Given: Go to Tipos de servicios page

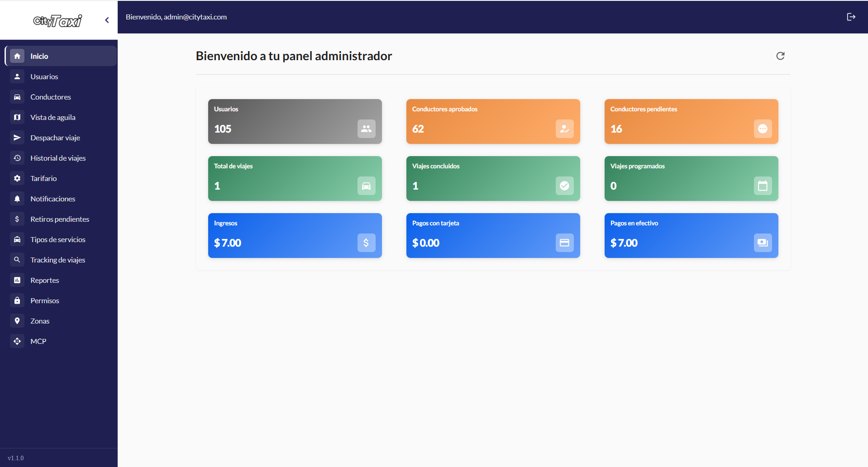Looking at the screenshot, I should (61, 239).
